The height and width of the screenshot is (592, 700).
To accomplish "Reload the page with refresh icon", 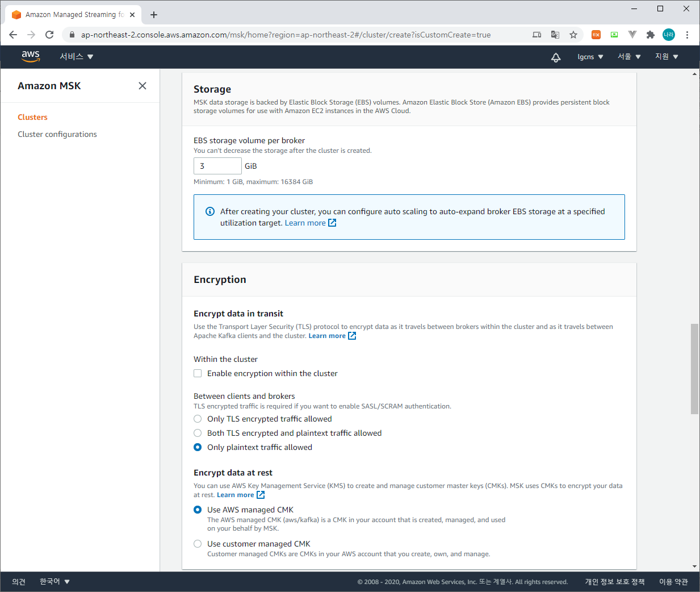I will (49, 35).
